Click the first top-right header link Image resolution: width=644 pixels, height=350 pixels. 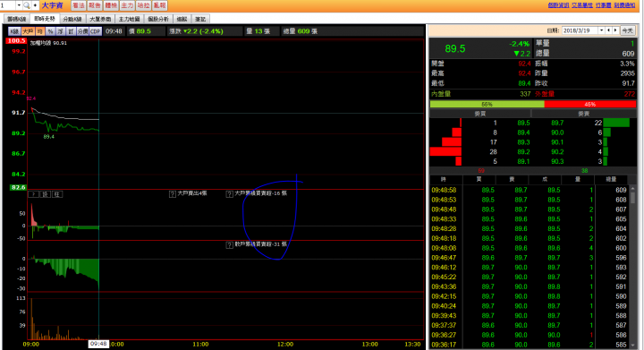[558, 5]
